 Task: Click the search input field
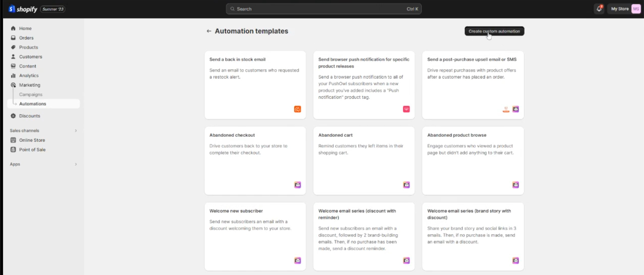tap(324, 9)
